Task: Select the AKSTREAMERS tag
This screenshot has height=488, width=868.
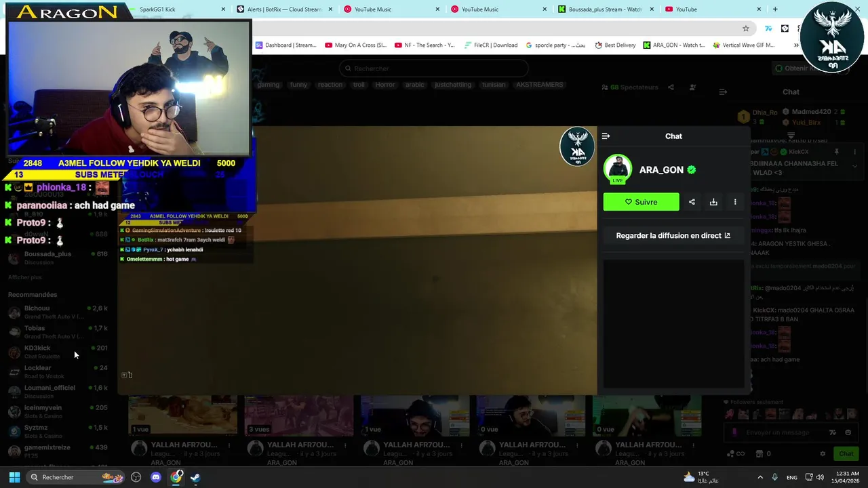Action: tap(539, 85)
